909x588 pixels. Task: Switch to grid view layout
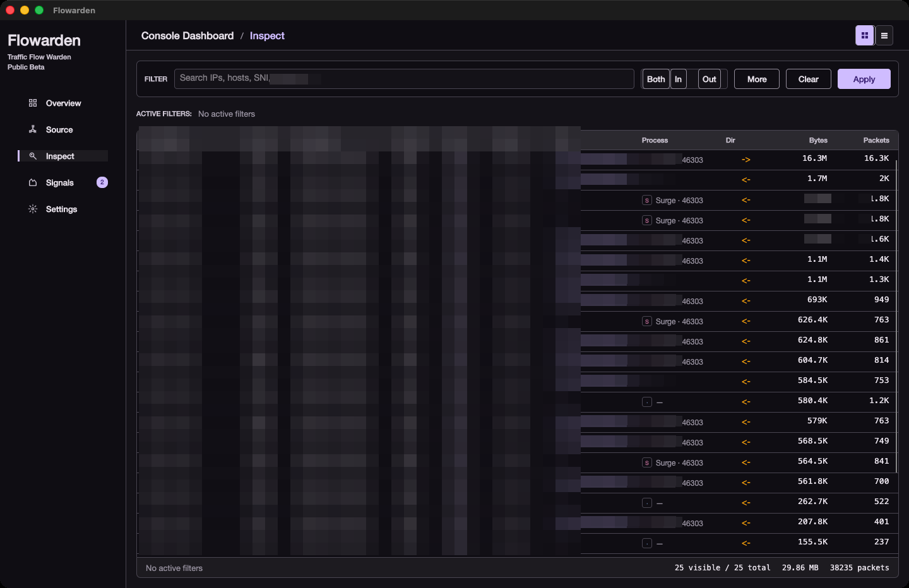pyautogui.click(x=865, y=36)
